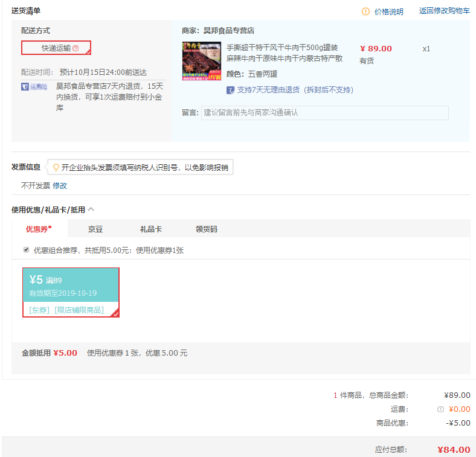Click the lightbulb invoice tip icon
Image resolution: width=476 pixels, height=457 pixels.
coord(56,167)
